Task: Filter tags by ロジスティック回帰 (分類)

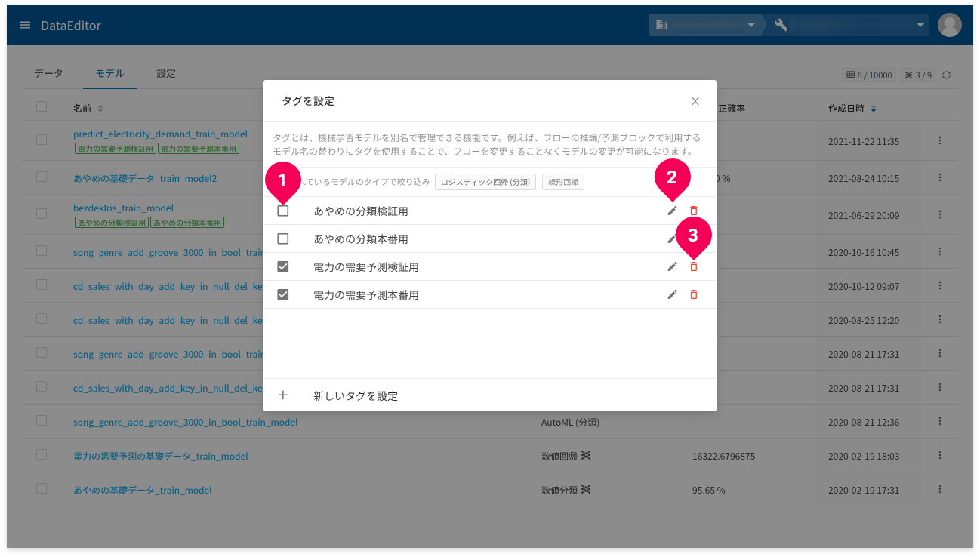Action: (485, 182)
